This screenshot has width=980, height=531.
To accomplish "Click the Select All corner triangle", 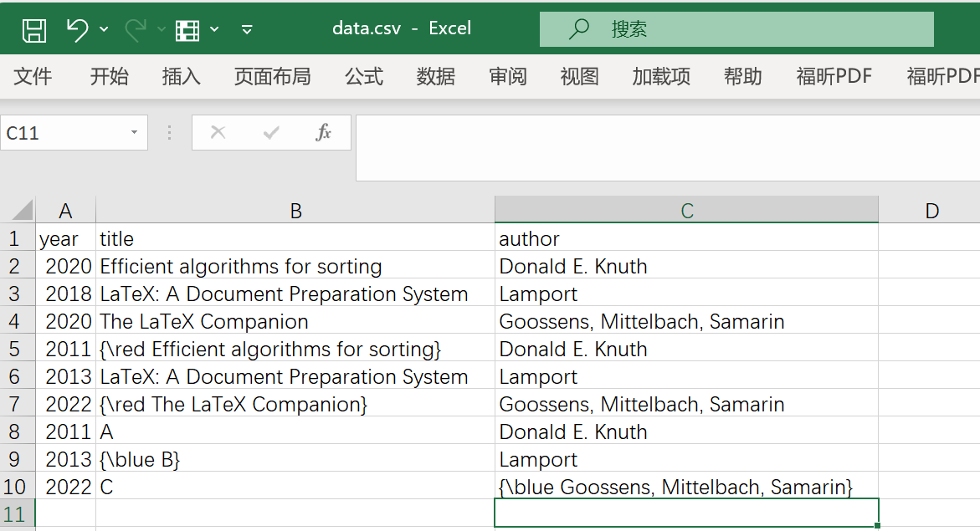I will tap(23, 210).
